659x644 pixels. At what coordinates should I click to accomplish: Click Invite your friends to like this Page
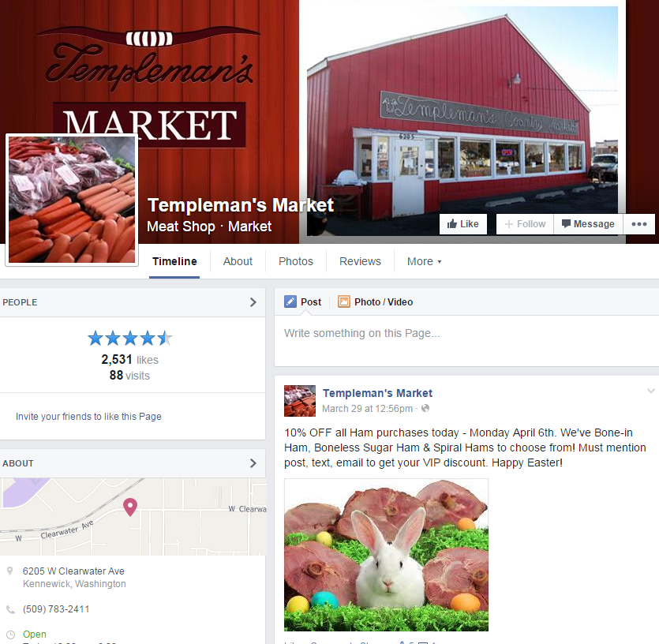(x=88, y=417)
